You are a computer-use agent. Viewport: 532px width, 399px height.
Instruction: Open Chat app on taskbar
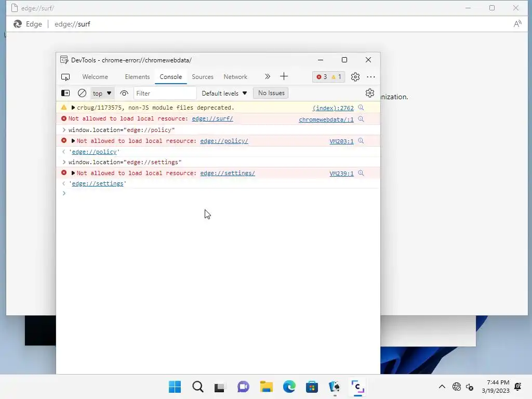coord(243,387)
